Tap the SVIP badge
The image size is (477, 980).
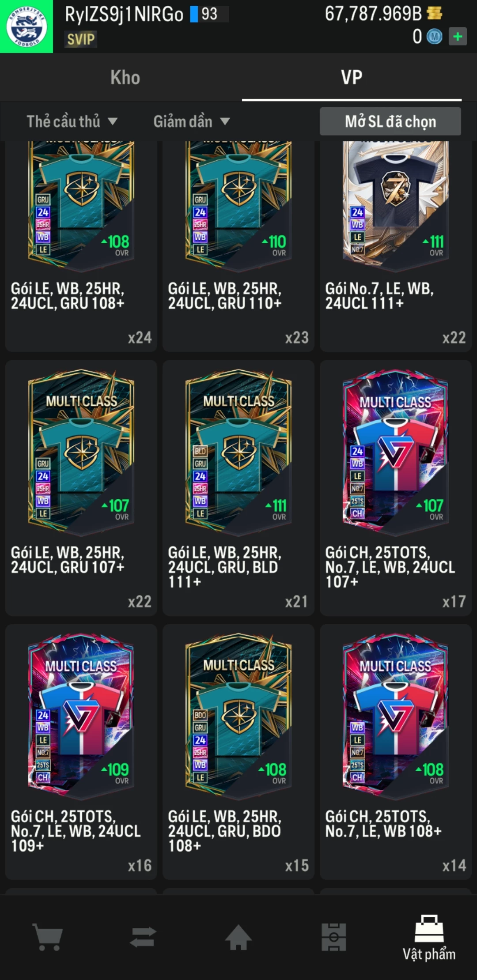(81, 39)
